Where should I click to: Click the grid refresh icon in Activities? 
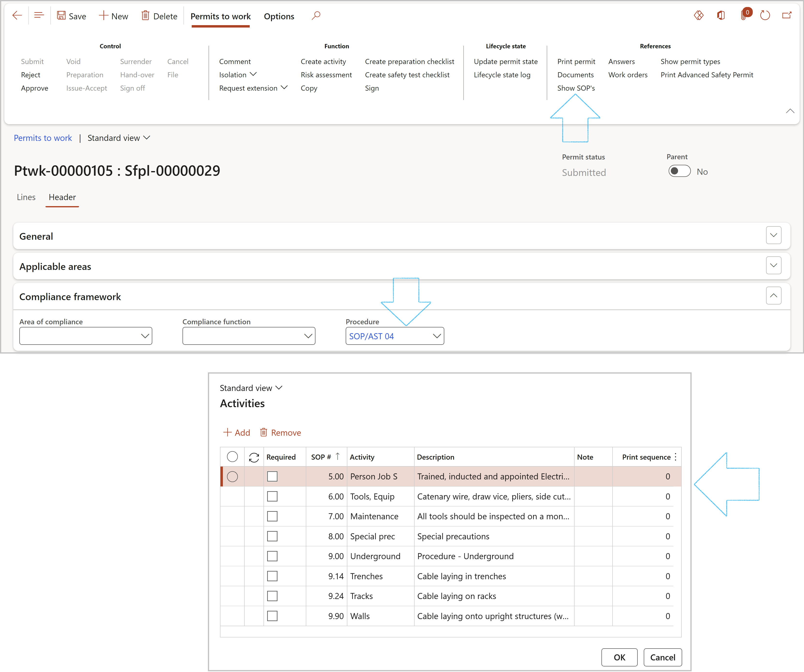click(x=254, y=457)
